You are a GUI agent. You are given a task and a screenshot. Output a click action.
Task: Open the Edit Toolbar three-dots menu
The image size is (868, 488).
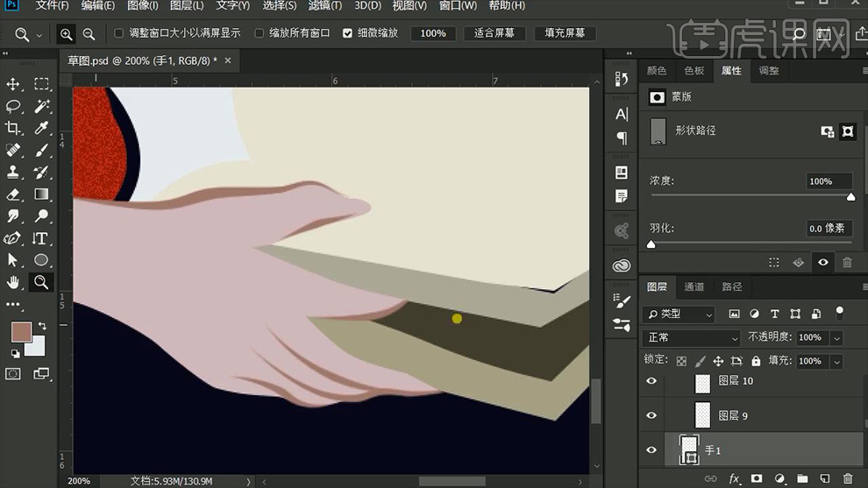[13, 304]
